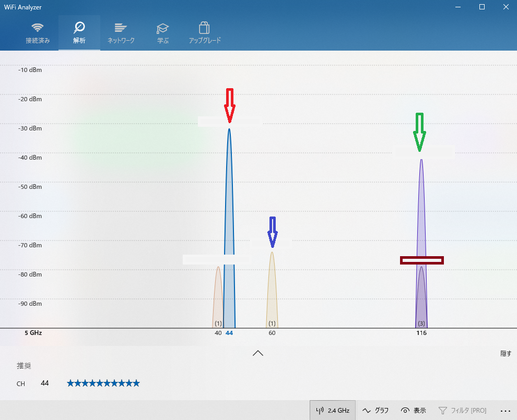
Task: Minimize the WiFi Analyzer window
Action: point(458,7)
